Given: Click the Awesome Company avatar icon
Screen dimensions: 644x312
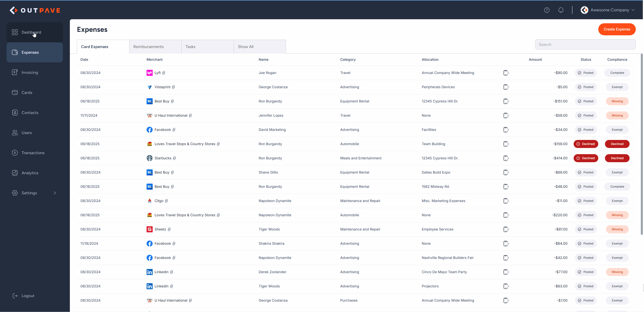Looking at the screenshot, I should click(x=584, y=10).
